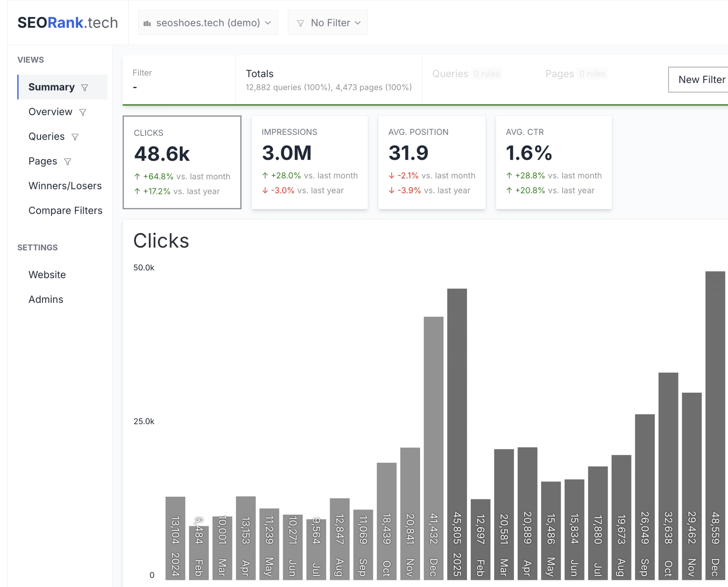Go to Compare Filters view

coord(65,211)
